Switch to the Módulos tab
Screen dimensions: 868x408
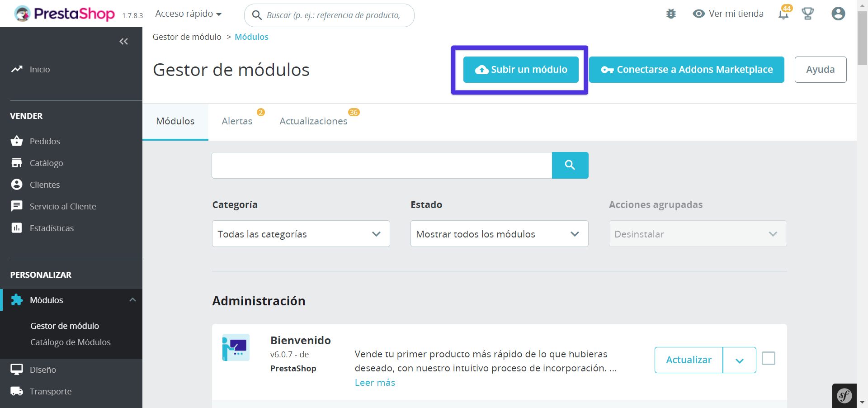(175, 121)
